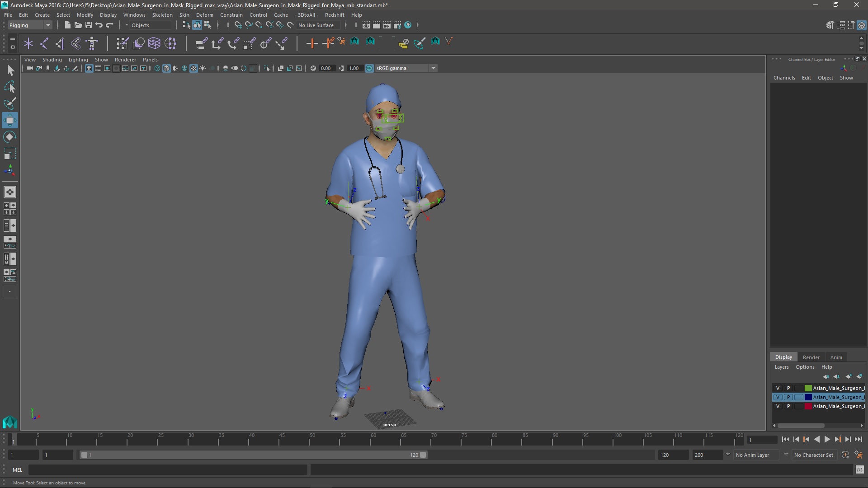Click the HumanIK skeleton shelf icon

[92, 43]
